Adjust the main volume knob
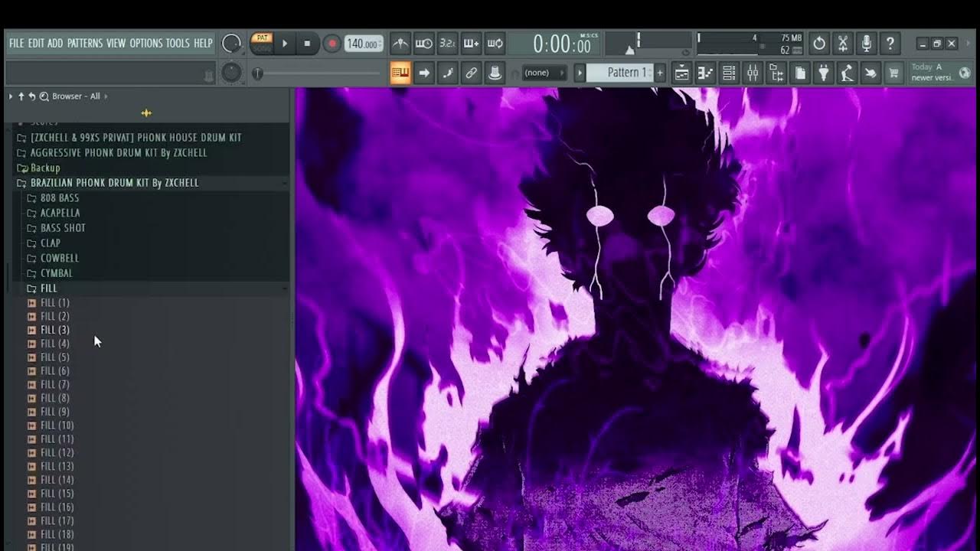This screenshot has height=551, width=980. pos(231,44)
